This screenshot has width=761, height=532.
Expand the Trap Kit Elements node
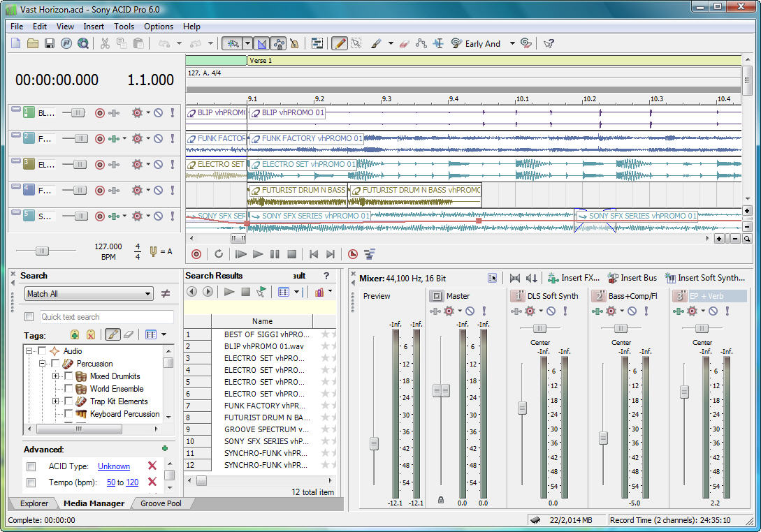tap(55, 401)
